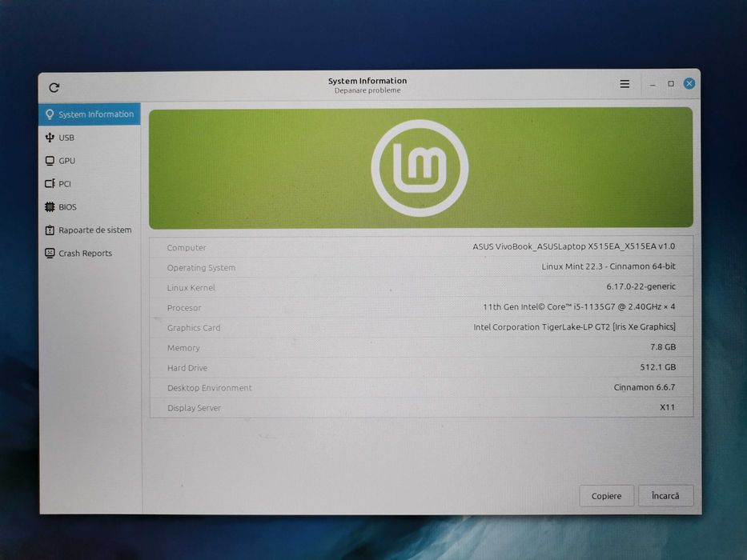Screen dimensions: 747x560
Task: Select the ASUS VivoBook model value
Action: click(x=573, y=246)
